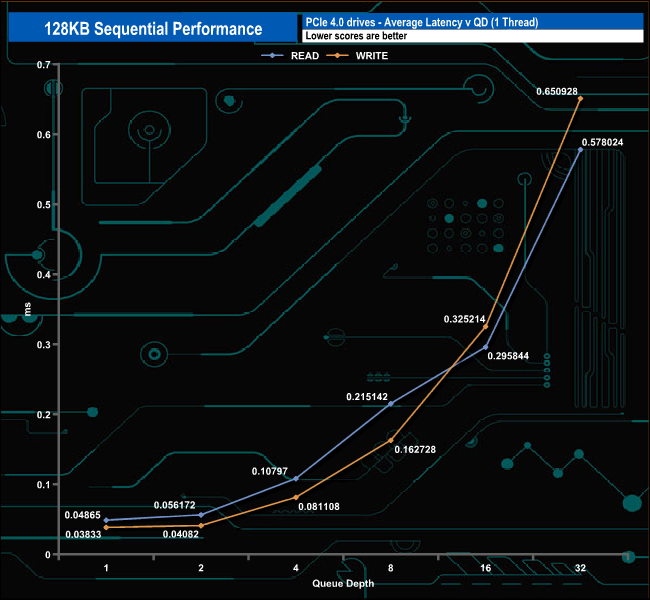650x600 pixels.
Task: Click the read data point at queue depth 1
Action: pyautogui.click(x=107, y=520)
